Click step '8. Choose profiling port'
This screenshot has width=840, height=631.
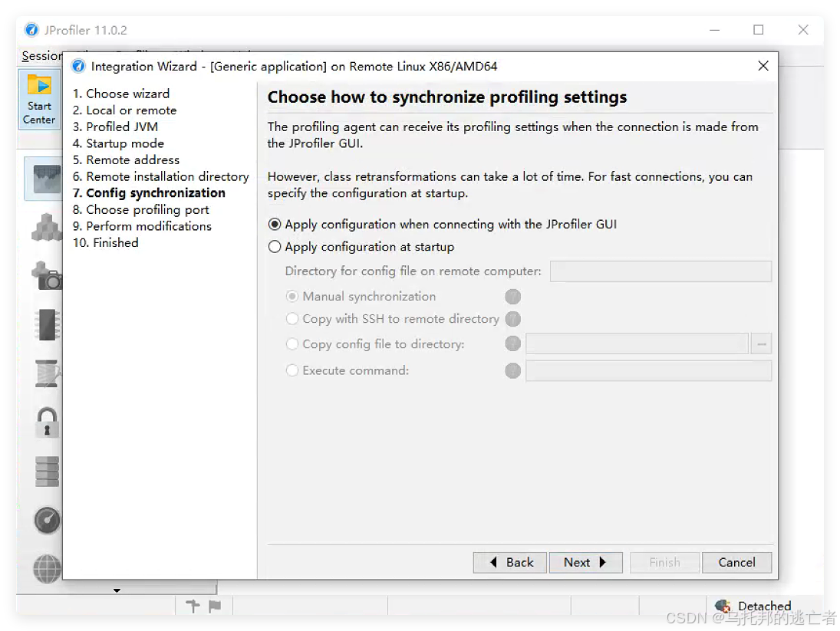point(141,210)
